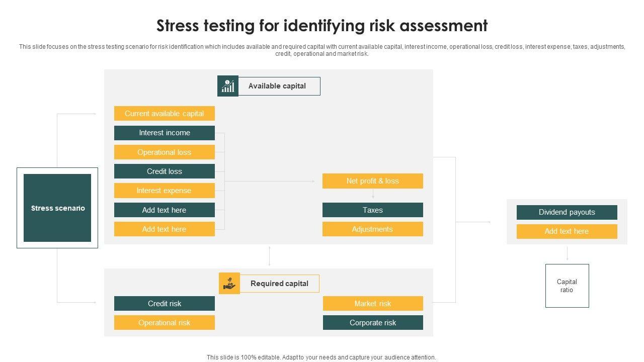Image resolution: width=644 pixels, height=362 pixels.
Task: Select the Interest income box
Action: pos(164,133)
